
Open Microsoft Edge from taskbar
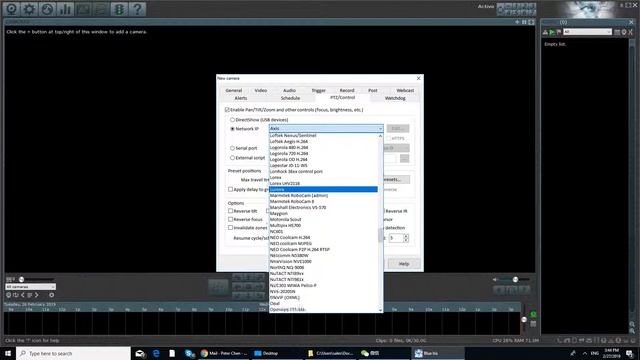click(156, 353)
